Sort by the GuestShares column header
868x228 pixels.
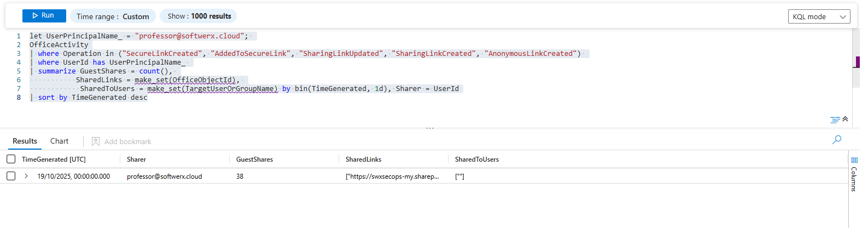[254, 159]
